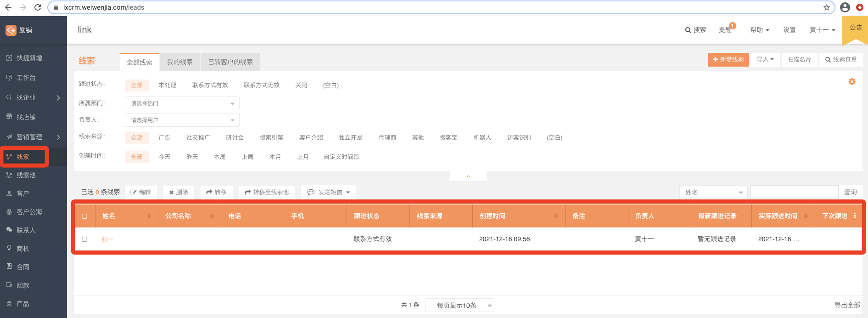This screenshot has width=868, height=318.
Task: Open the 请选择部门 dropdown
Action: [182, 103]
